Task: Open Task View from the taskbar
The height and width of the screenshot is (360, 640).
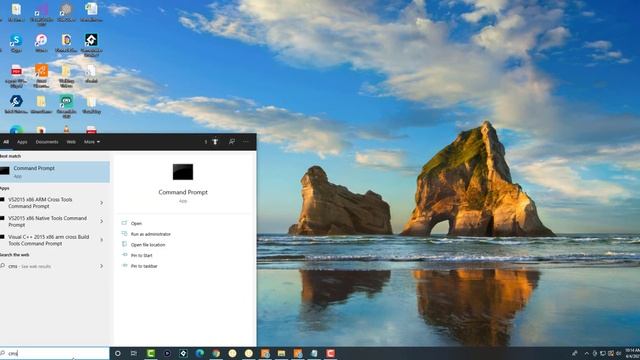Action: point(134,353)
